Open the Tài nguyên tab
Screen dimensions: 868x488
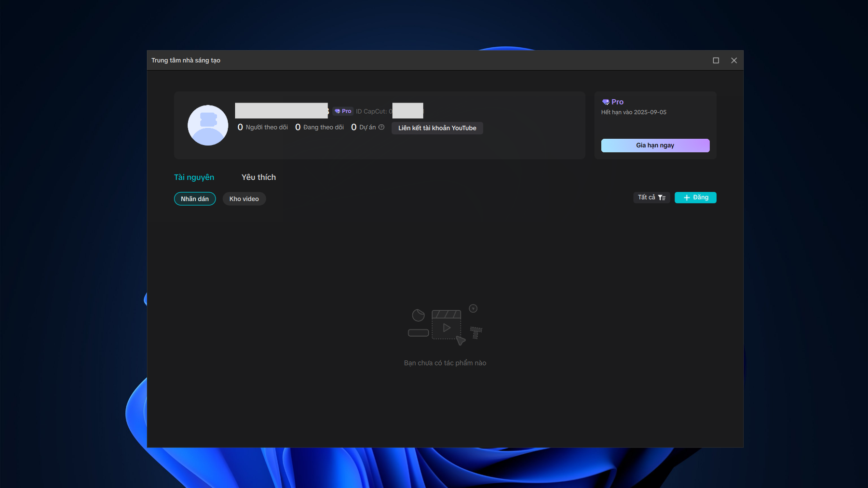coord(194,177)
